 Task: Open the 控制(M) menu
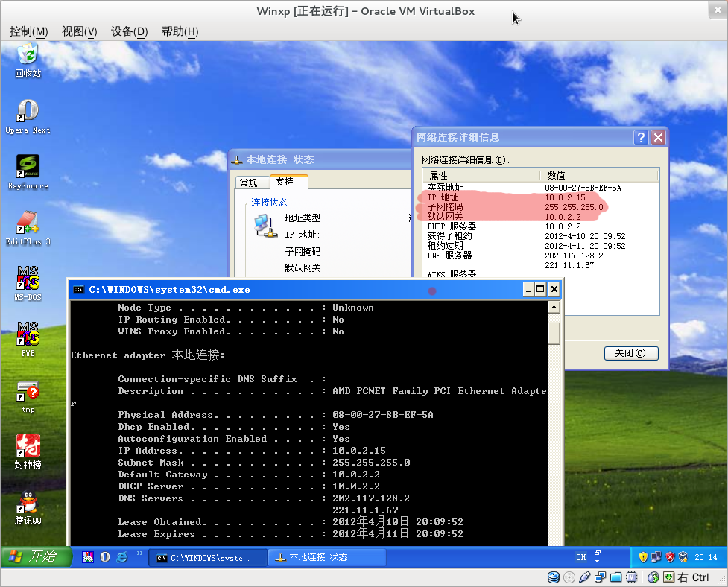29,31
